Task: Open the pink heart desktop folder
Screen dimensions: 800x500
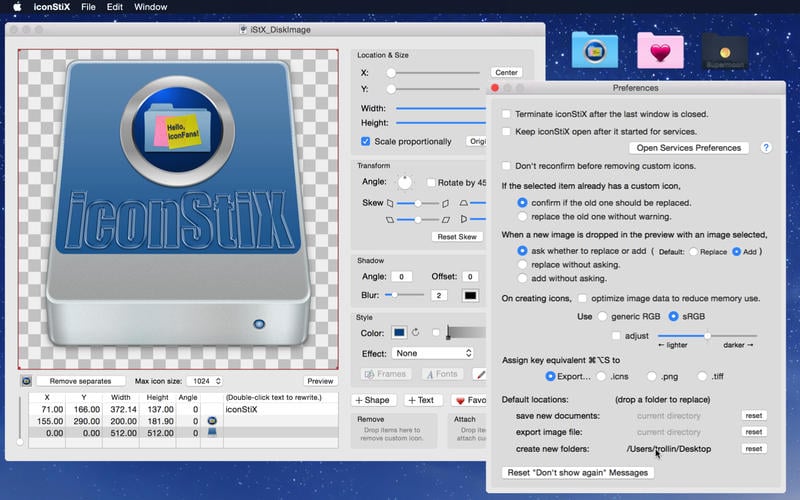Action: pos(660,51)
